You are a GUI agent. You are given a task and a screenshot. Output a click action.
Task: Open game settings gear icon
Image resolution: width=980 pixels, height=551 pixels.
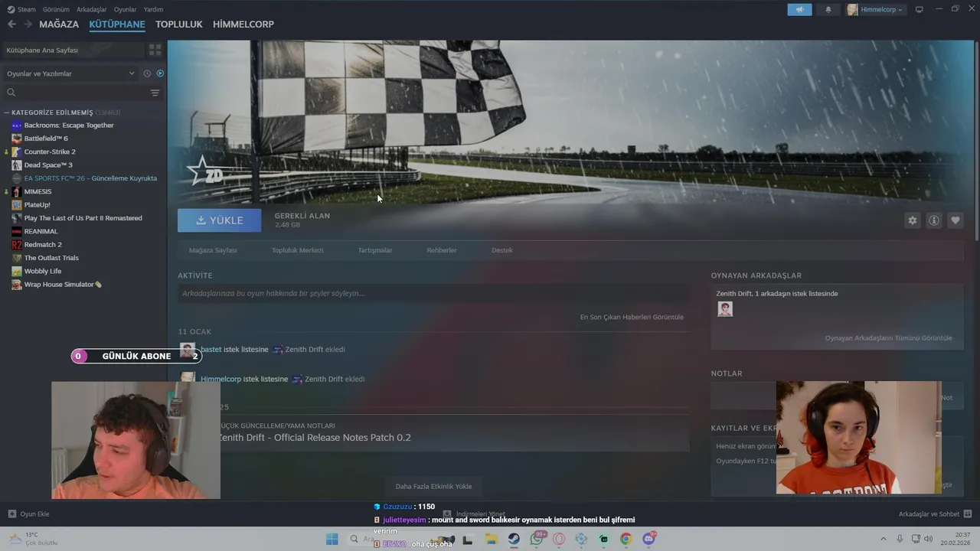[x=913, y=220]
